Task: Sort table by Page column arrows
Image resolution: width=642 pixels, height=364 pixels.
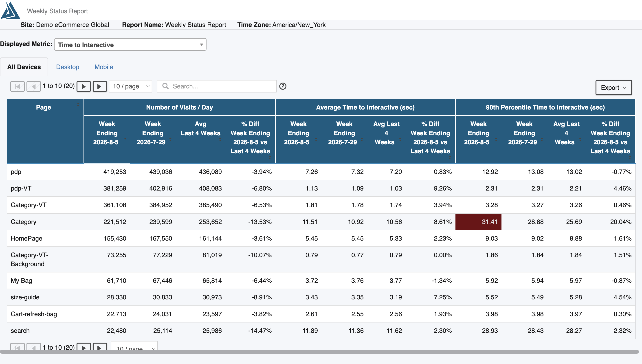Action: (78, 105)
